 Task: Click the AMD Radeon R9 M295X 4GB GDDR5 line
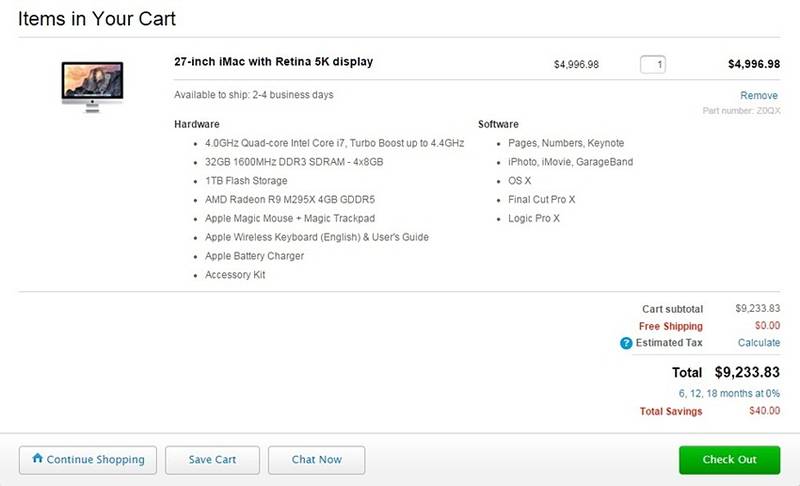pyautogui.click(x=290, y=199)
